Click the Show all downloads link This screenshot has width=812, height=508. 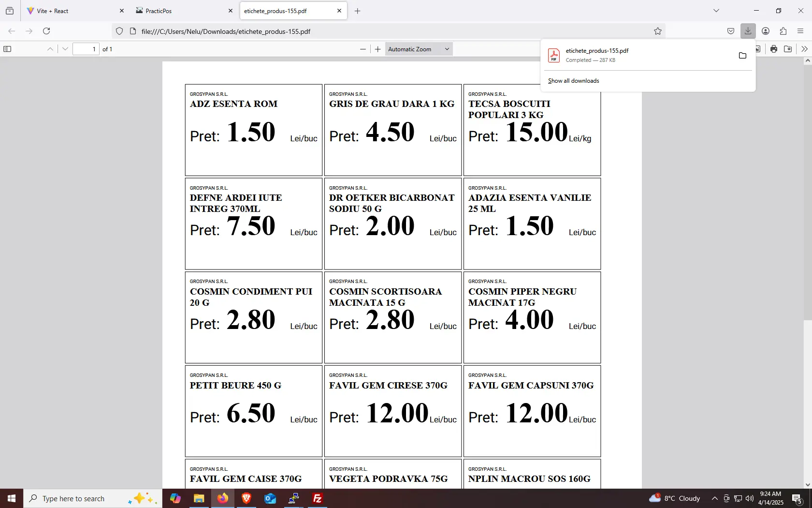573,81
